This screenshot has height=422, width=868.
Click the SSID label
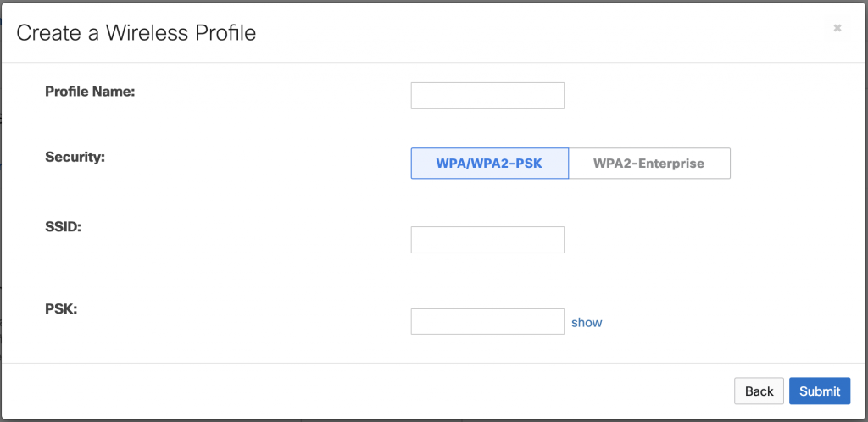pyautogui.click(x=63, y=226)
